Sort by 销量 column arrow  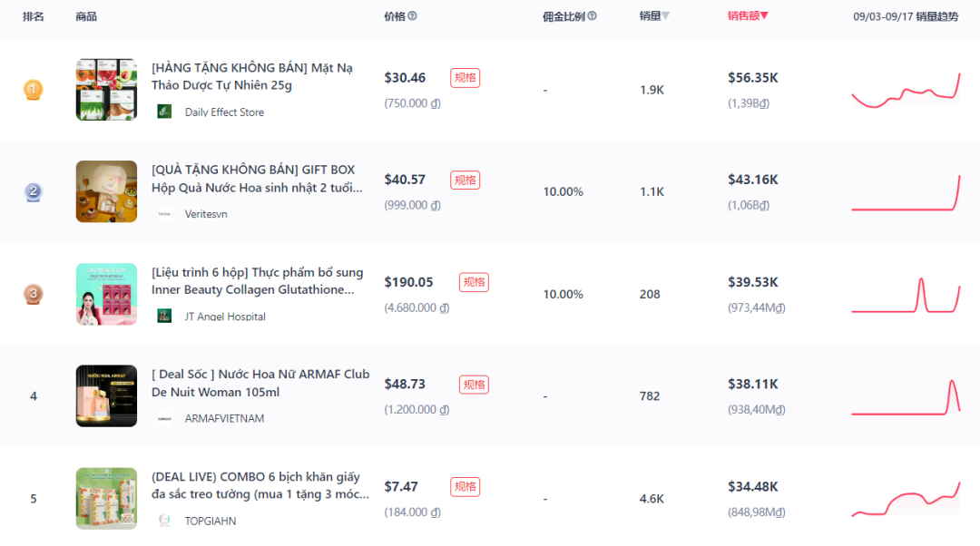[x=666, y=16]
